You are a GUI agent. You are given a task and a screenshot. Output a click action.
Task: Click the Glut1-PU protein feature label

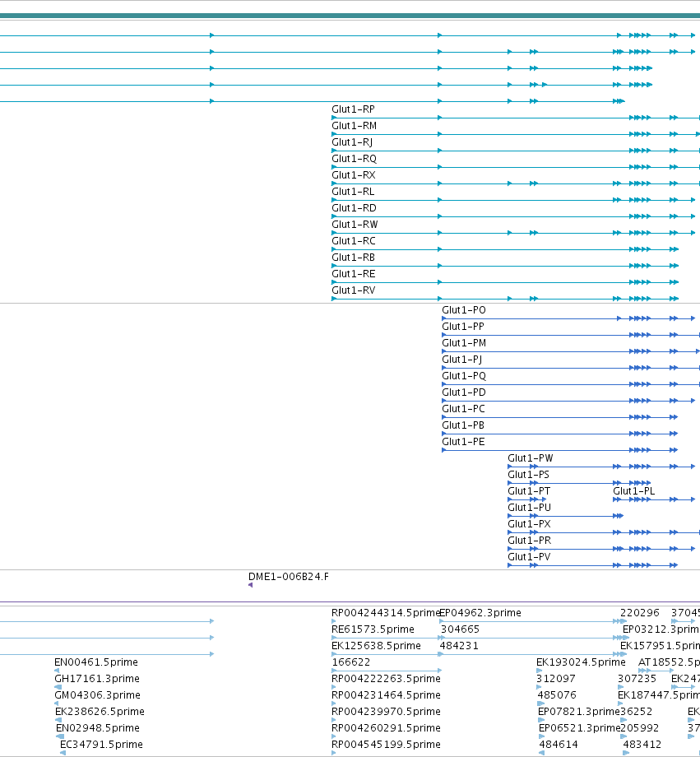click(529, 508)
